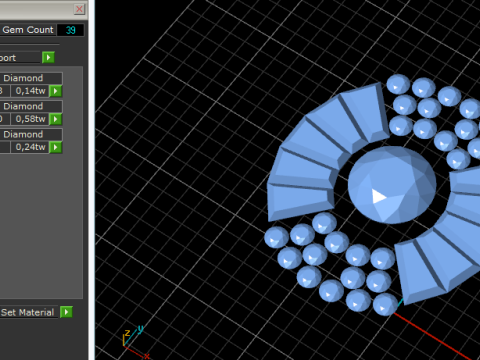Image resolution: width=480 pixels, height=360 pixels.
Task: Click green arrow beside 0,24tw
Action: coord(56,147)
